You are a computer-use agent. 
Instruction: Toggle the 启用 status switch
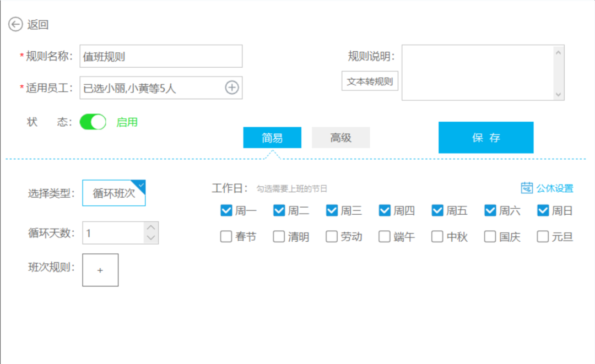[93, 122]
